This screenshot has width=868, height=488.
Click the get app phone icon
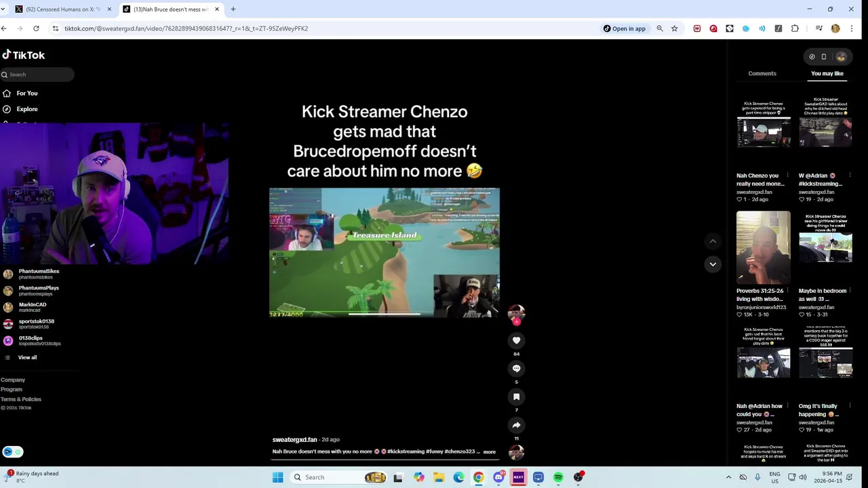coord(824,57)
